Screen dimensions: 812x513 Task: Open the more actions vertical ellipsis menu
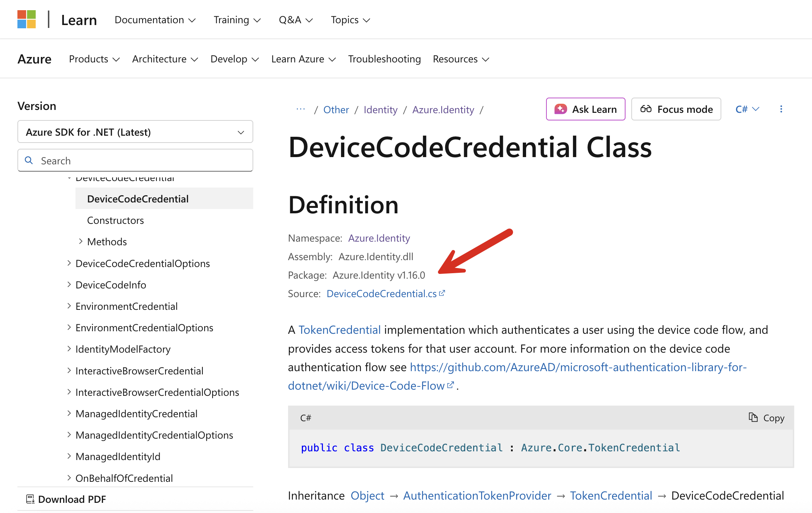(x=781, y=109)
